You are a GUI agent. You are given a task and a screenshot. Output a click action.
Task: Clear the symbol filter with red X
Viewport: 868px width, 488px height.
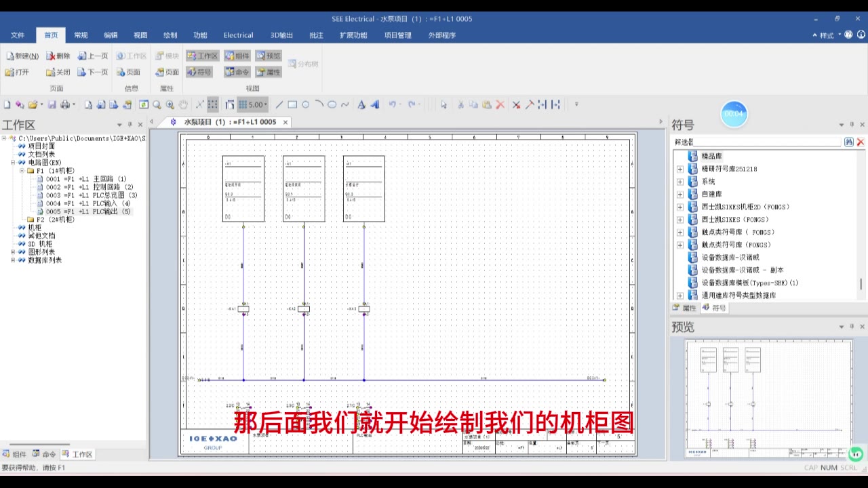pyautogui.click(x=861, y=142)
